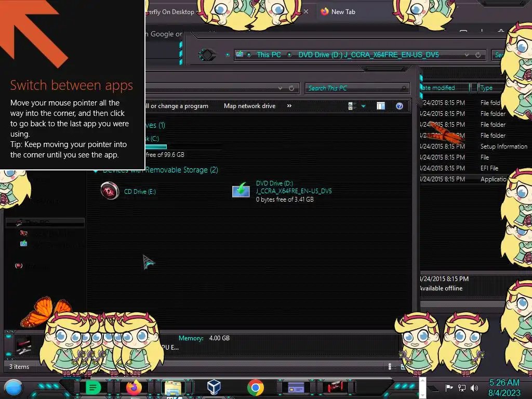Viewport: 532px width, 399px height.
Task: Focus the Google search box in browser
Action: coord(164,34)
